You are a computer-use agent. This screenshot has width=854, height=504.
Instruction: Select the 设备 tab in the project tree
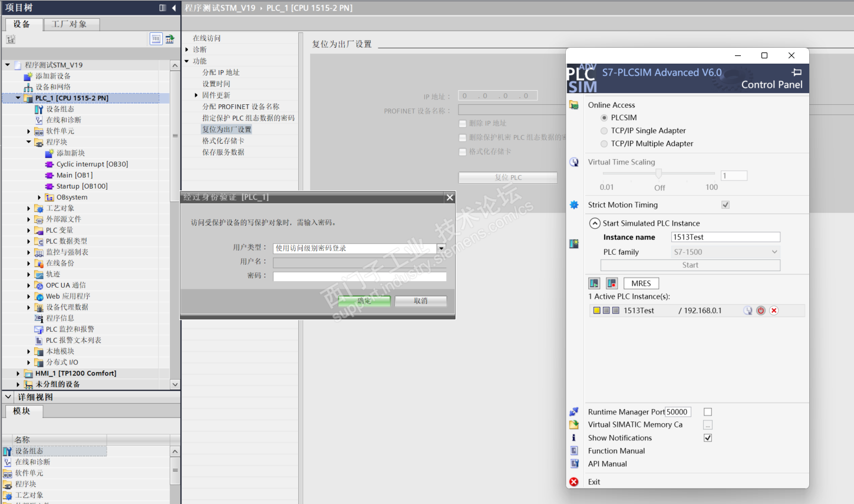pos(23,24)
